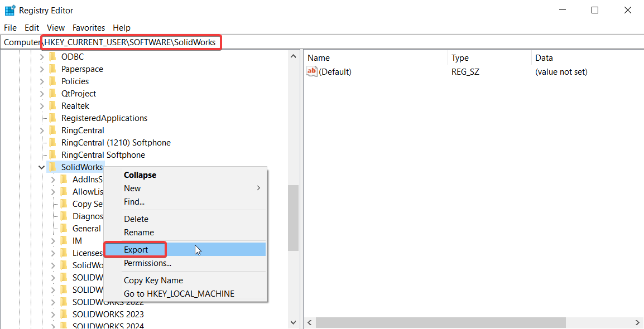This screenshot has width=644, height=329.
Task: Click the RingCentral Softphone folder icon
Action: [x=52, y=155]
